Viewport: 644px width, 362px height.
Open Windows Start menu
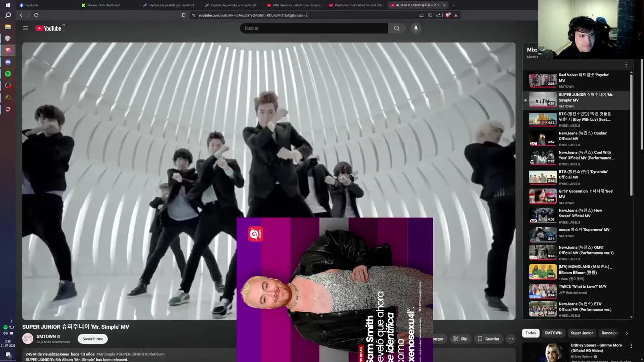(x=8, y=5)
